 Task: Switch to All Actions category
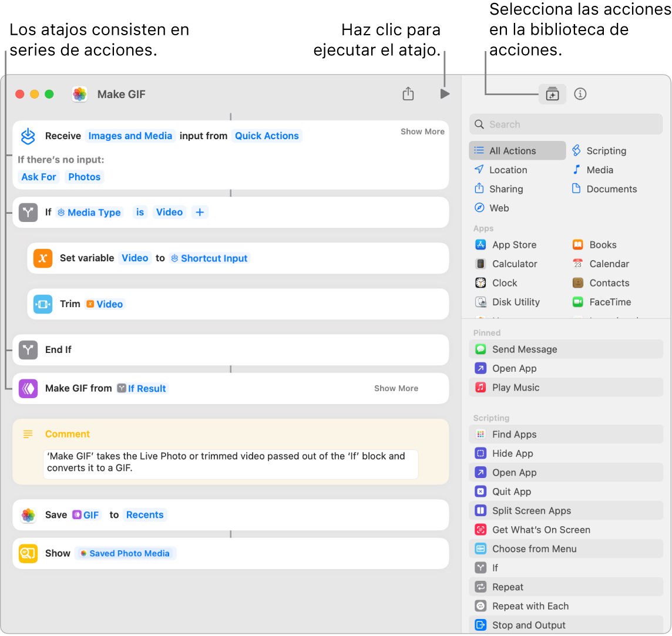[513, 150]
